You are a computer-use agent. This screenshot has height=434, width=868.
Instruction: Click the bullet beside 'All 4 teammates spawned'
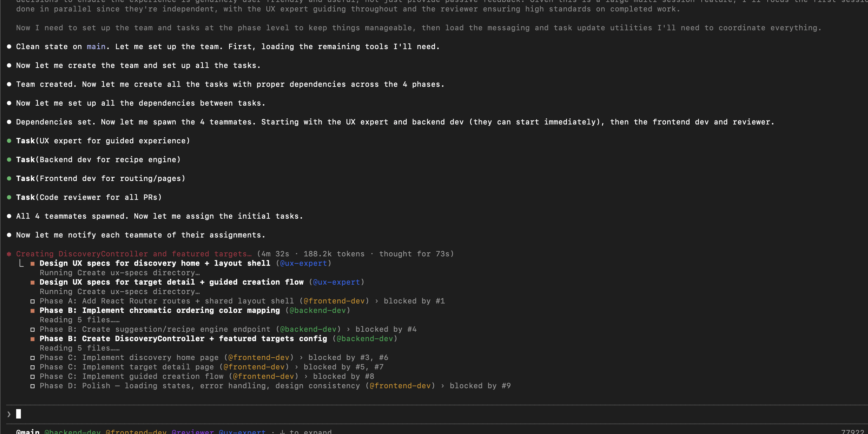click(x=9, y=216)
